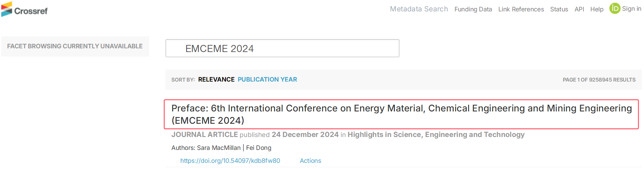This screenshot has width=644, height=169.
Task: Focus the search box containing EMCEME 2024
Action: [282, 48]
